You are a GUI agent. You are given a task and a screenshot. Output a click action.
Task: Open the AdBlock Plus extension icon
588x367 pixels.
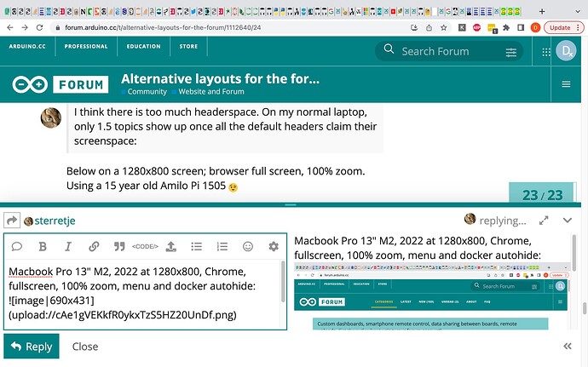point(476,27)
